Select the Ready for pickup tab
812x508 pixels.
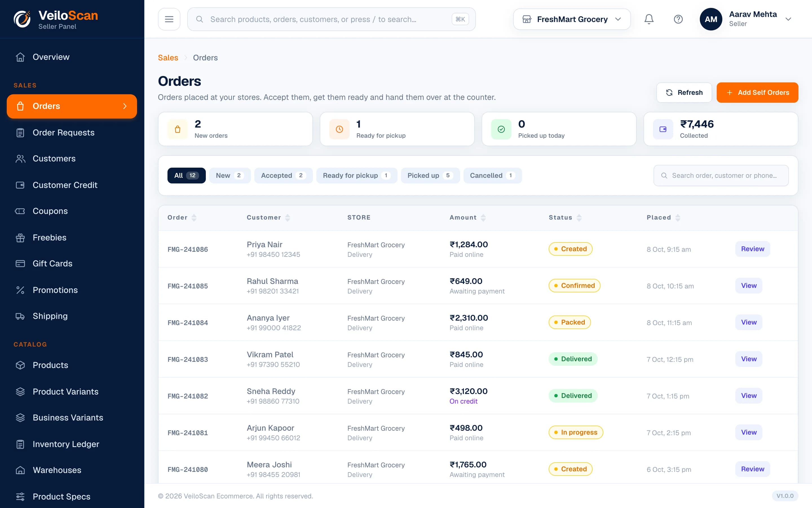357,175
